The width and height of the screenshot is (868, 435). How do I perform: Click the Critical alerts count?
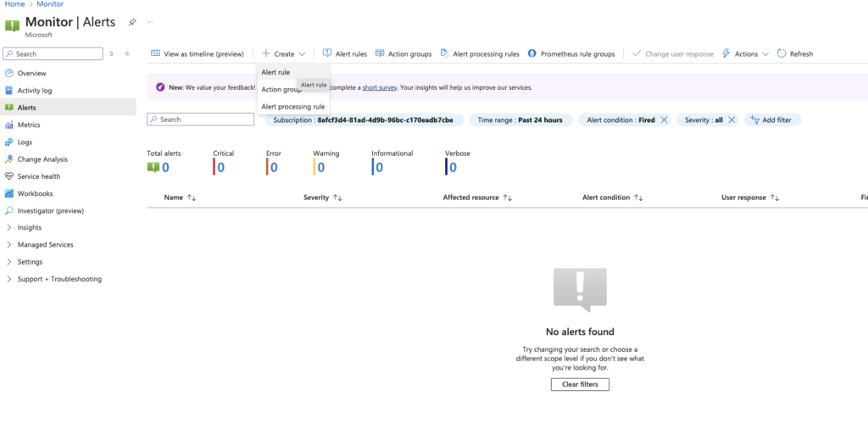221,167
